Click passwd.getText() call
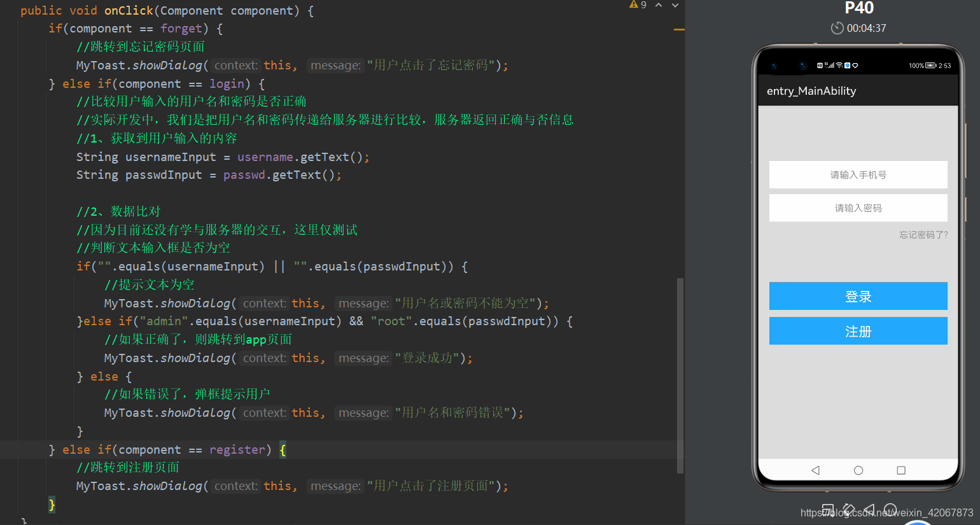The height and width of the screenshot is (525, 980). [279, 175]
